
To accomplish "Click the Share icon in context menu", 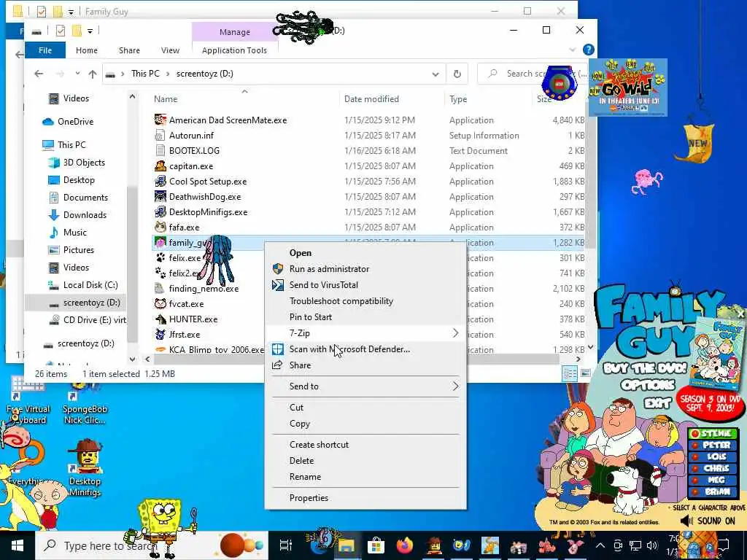I will tap(277, 365).
